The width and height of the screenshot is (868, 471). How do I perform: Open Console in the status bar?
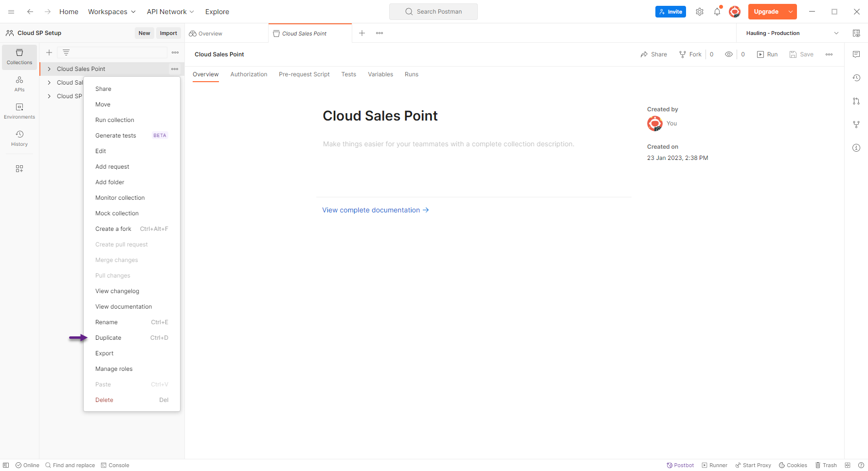[x=115, y=465]
